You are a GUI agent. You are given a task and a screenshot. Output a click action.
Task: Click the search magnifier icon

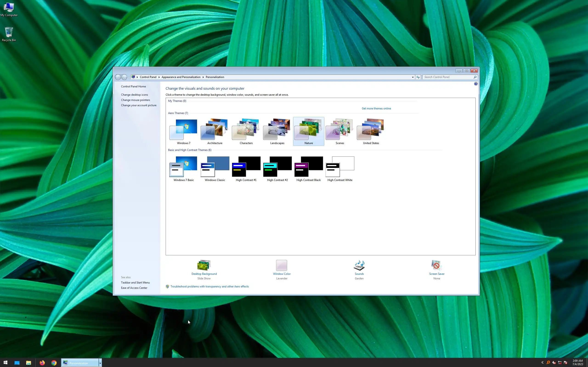[475, 77]
